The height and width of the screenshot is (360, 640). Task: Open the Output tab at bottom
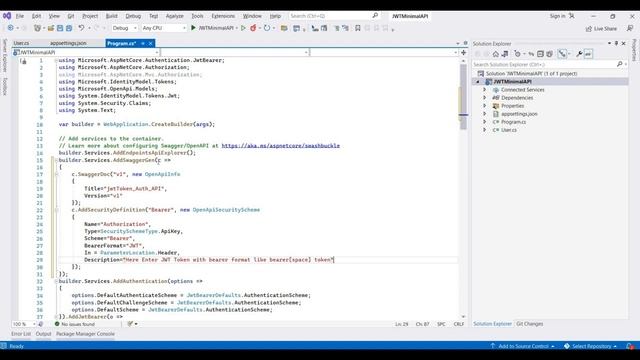pyautogui.click(x=43, y=334)
